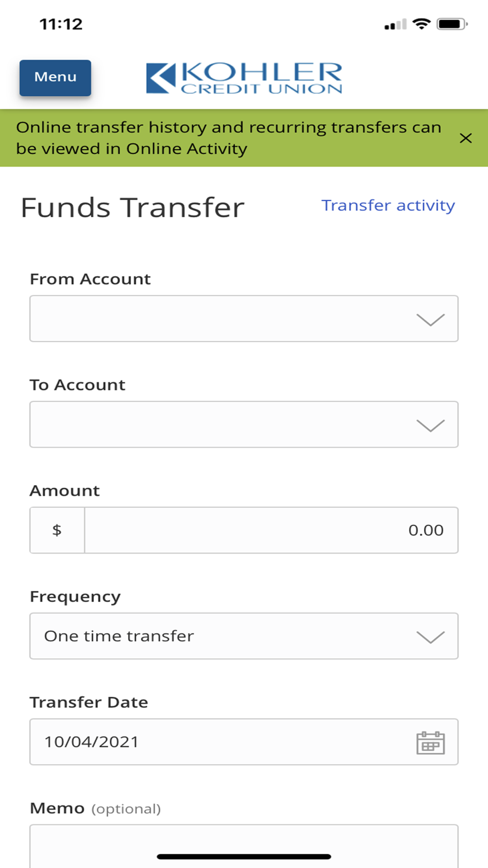Open the Frequency dropdown
The width and height of the screenshot is (488, 868).
point(244,636)
